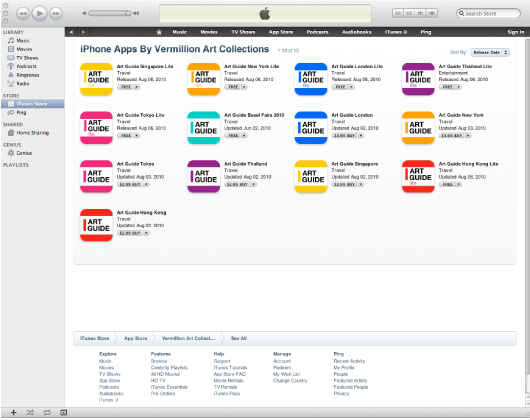Open the Art Guide Tokyo Lite app icon
The width and height of the screenshot is (530, 420).
(x=96, y=128)
